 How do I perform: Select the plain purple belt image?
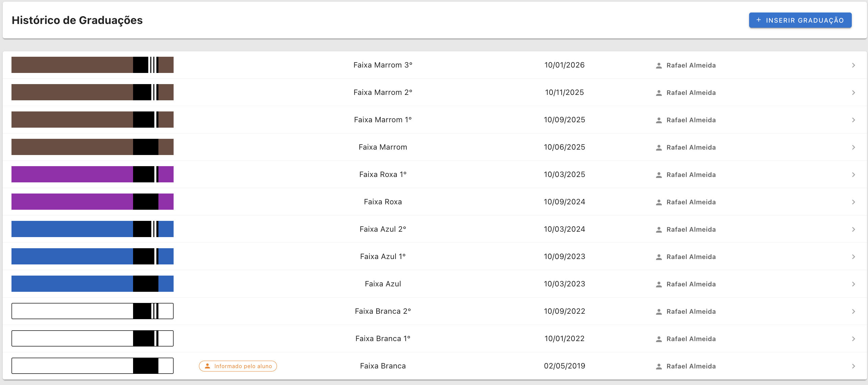point(92,202)
